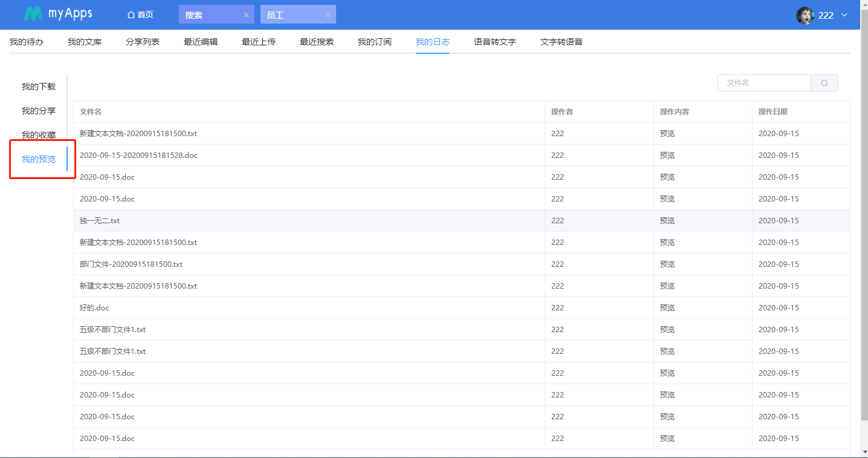The image size is (868, 458).
Task: Click the user avatar picture
Action: point(805,15)
